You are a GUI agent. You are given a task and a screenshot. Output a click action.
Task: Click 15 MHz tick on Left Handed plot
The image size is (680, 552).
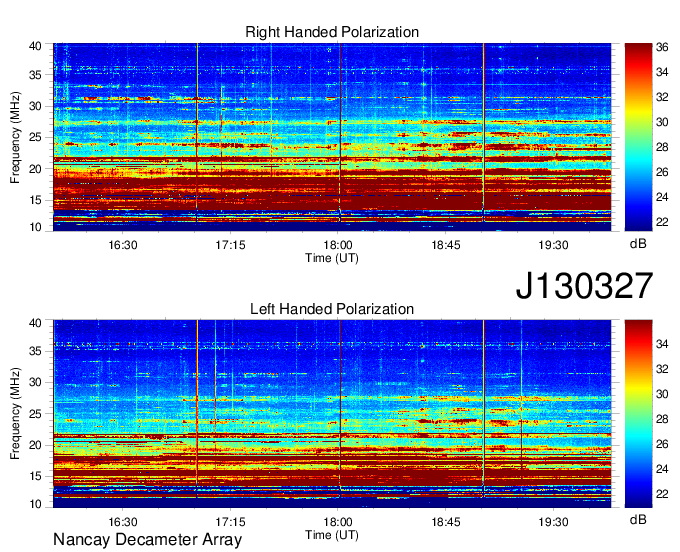point(35,476)
